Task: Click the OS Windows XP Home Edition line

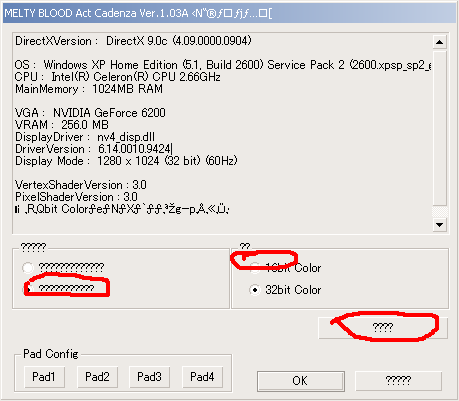Action: pyautogui.click(x=223, y=65)
